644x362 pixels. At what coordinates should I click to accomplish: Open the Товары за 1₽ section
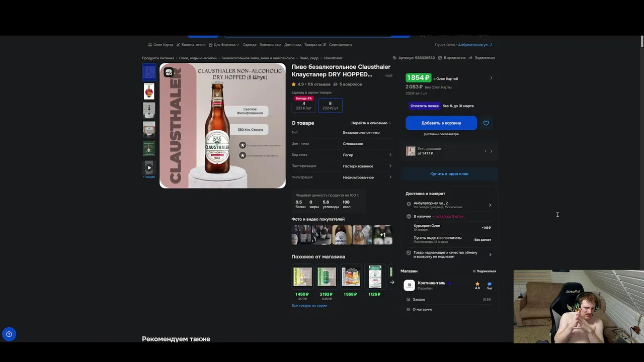click(x=315, y=45)
